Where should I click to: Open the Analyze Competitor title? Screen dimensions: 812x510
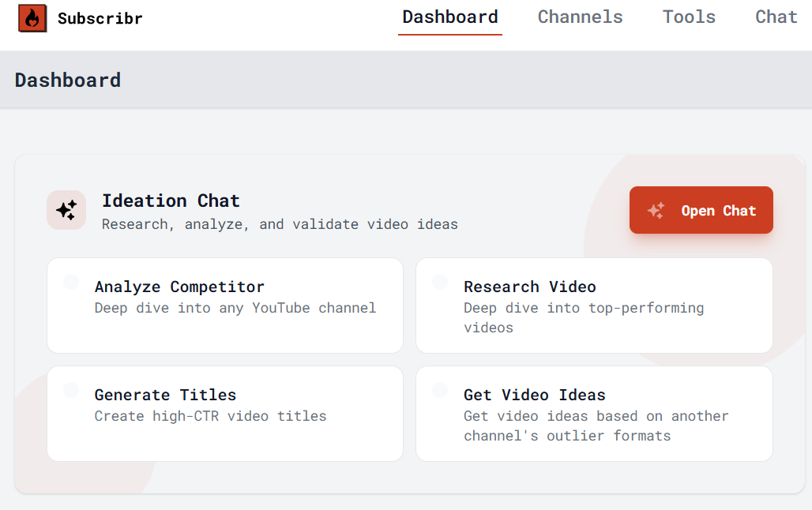point(179,287)
